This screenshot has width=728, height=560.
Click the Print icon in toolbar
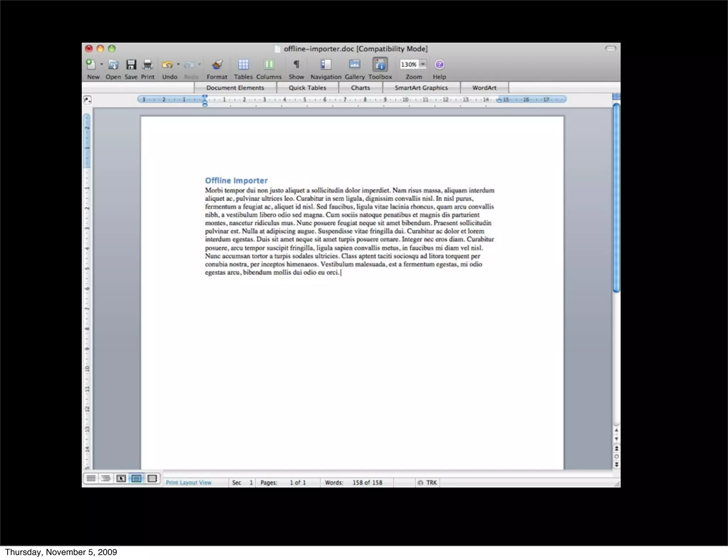pos(148,65)
